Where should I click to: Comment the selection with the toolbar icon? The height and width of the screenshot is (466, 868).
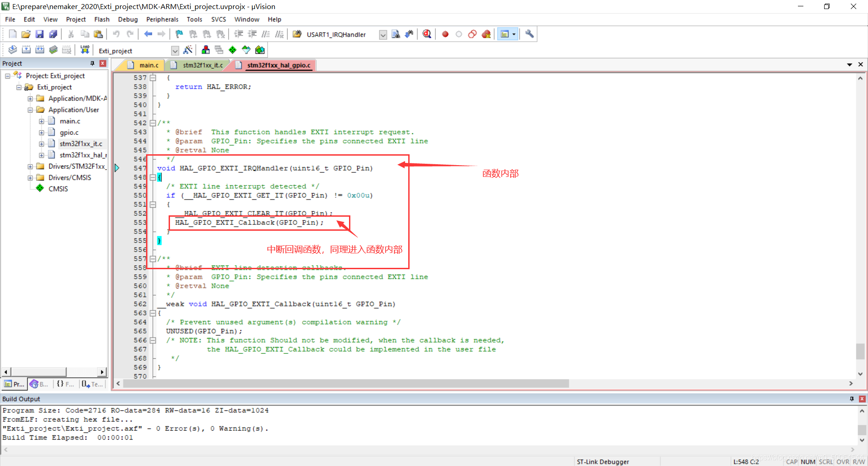[266, 34]
